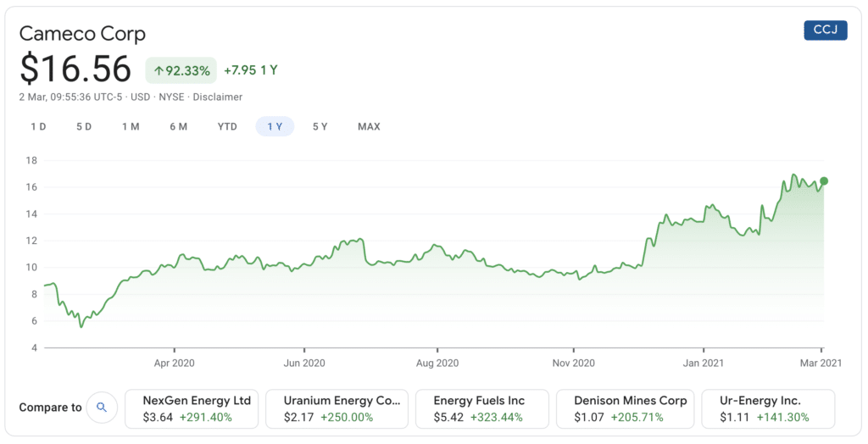Select the 1 Y range tab
The height and width of the screenshot is (444, 868).
pos(275,127)
